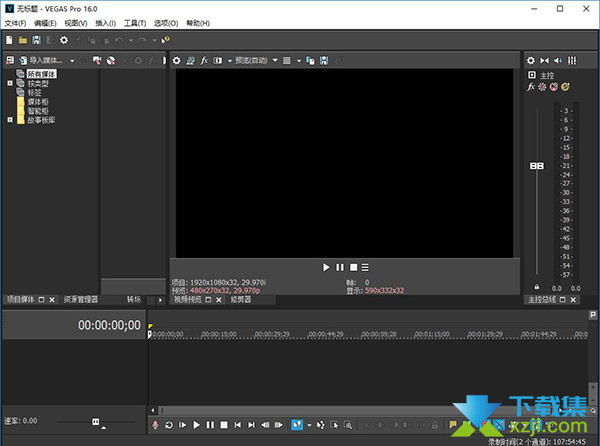The width and height of the screenshot is (600, 446).
Task: Toggle the normal edit tool
Action: 297,425
